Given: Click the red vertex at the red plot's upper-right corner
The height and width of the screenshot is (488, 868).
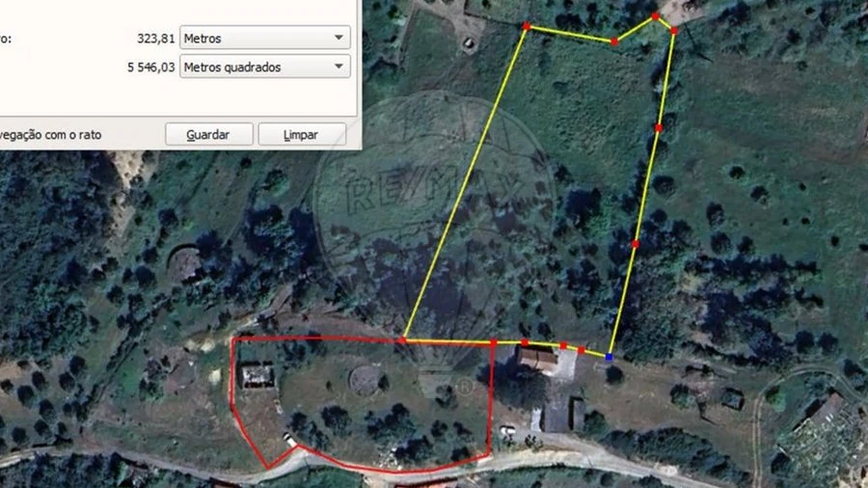Looking at the screenshot, I should point(493,342).
